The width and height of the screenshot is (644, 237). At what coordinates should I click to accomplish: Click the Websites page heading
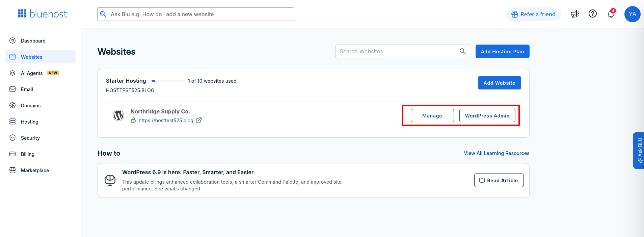(116, 52)
